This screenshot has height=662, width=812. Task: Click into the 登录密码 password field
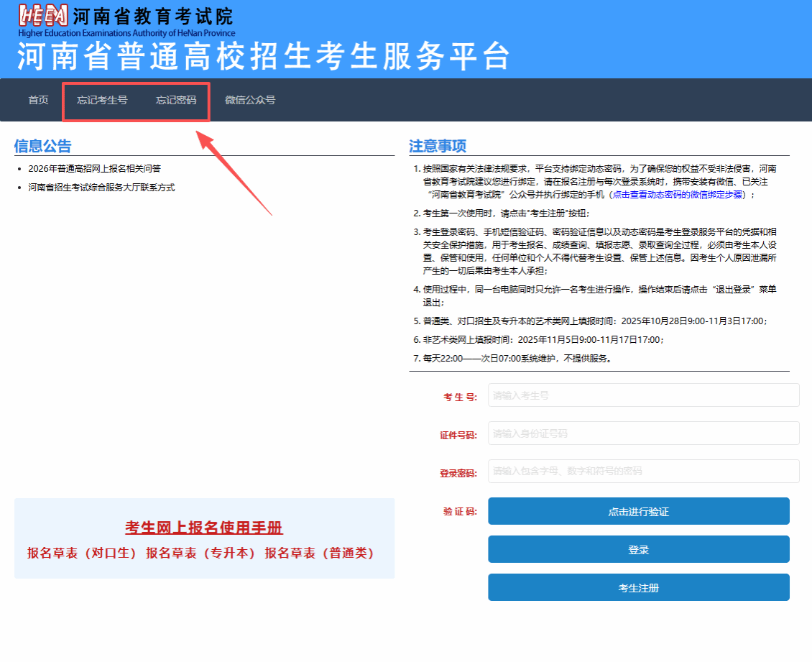tap(643, 472)
